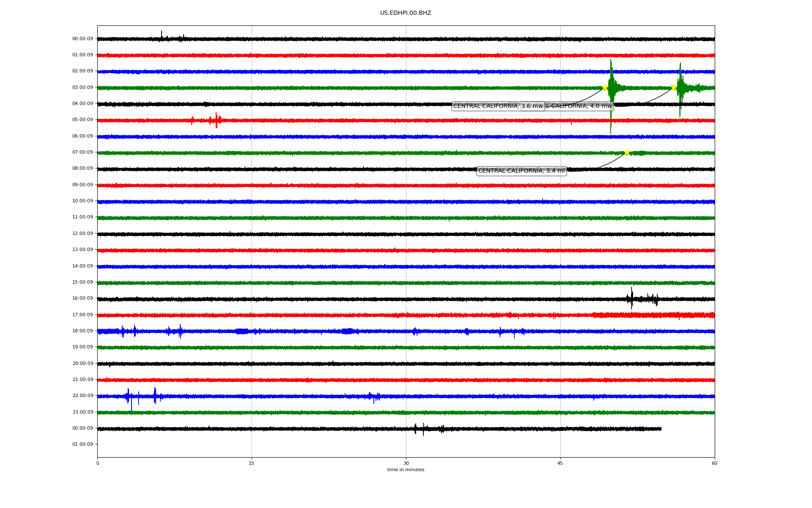812x508 pixels.
Task: Select the CENTRAL CALIFORNIA, 3.4 ml annotation
Action: (x=521, y=171)
